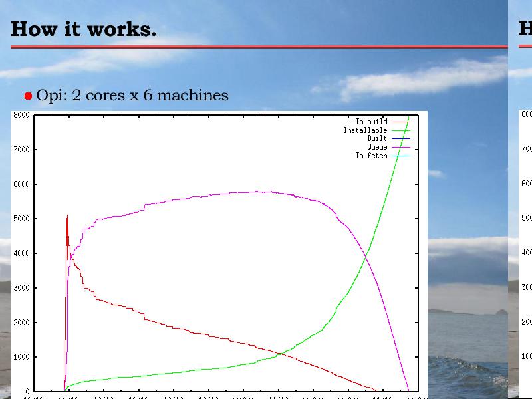The image size is (532, 399).
Task: Click the "Built" legend label
Action: coord(376,138)
